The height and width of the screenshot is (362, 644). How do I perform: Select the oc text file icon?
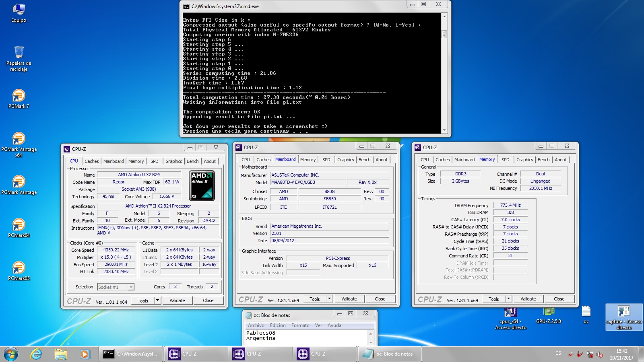coord(586,314)
